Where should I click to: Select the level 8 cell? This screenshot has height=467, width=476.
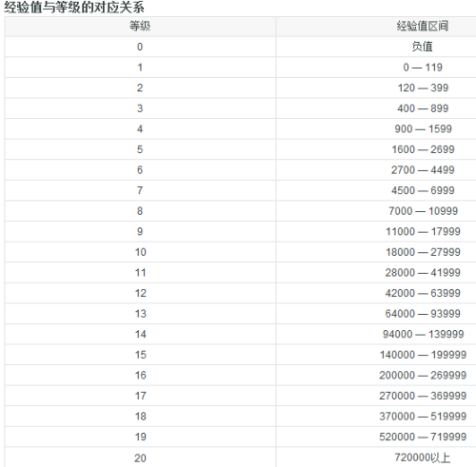click(140, 211)
